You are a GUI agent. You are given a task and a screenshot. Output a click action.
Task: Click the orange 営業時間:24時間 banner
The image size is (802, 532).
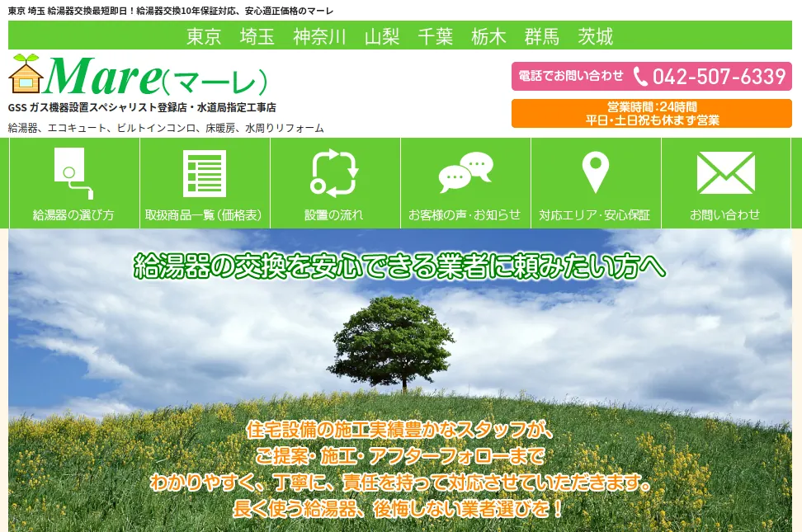pyautogui.click(x=652, y=113)
